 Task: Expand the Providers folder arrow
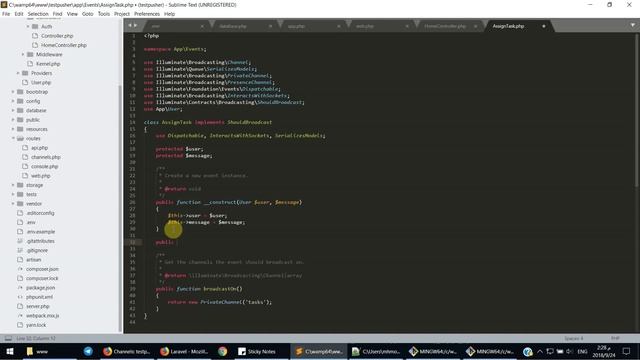coord(18,73)
